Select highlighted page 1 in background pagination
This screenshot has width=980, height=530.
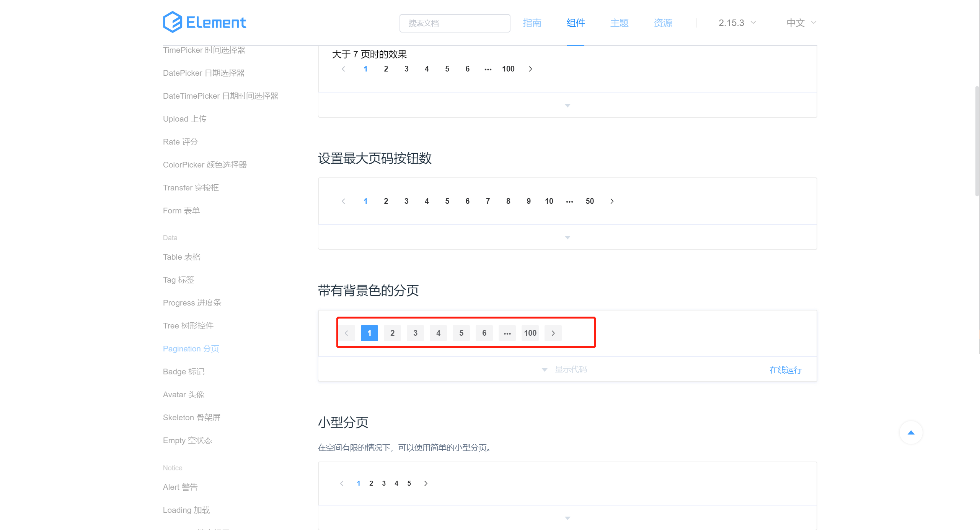pos(369,333)
